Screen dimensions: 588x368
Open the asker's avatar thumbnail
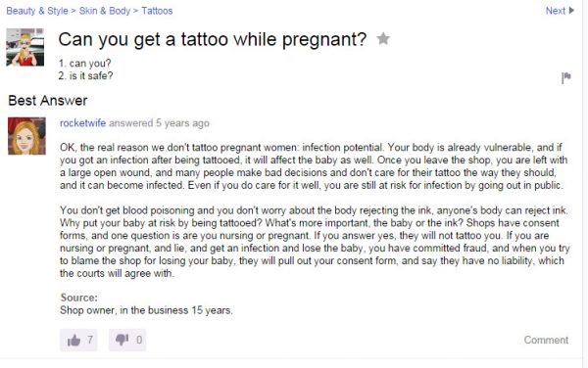click(25, 47)
